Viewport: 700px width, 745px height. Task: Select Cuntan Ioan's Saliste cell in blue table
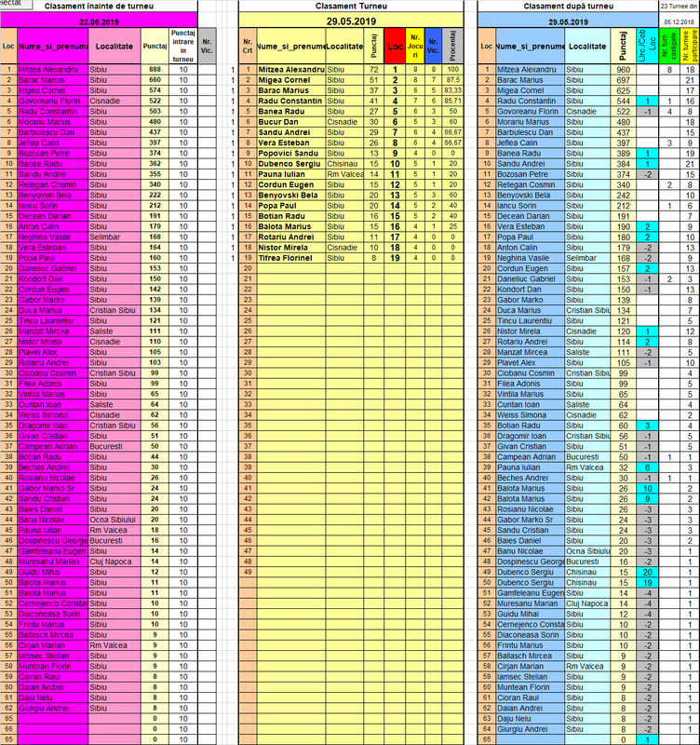click(587, 404)
